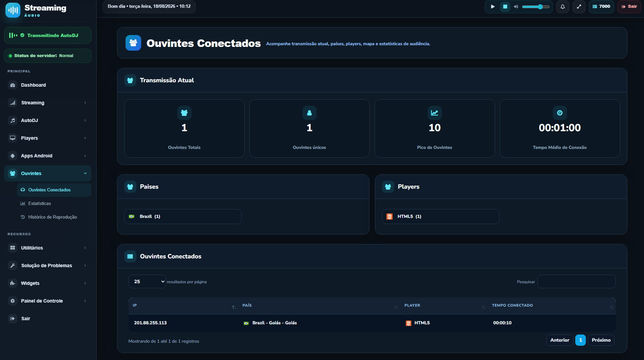This screenshot has height=360, width=644.
Task: Click the Players monitor icon in sidebar
Action: 13,138
